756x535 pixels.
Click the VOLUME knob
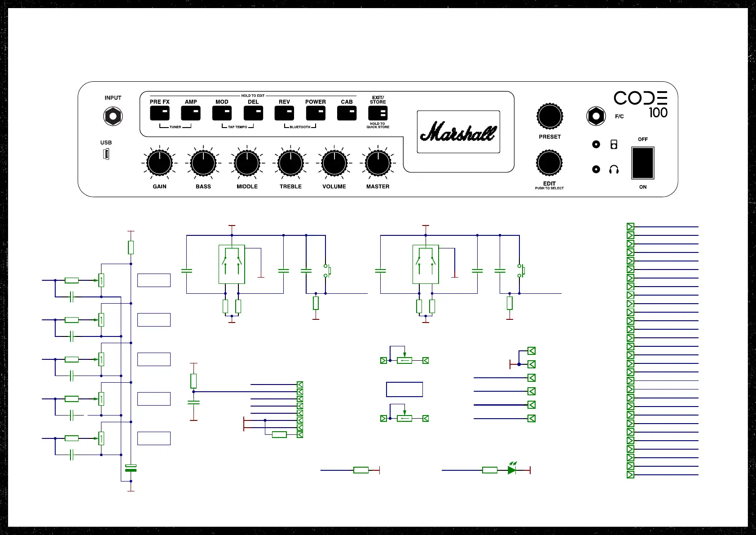click(334, 163)
